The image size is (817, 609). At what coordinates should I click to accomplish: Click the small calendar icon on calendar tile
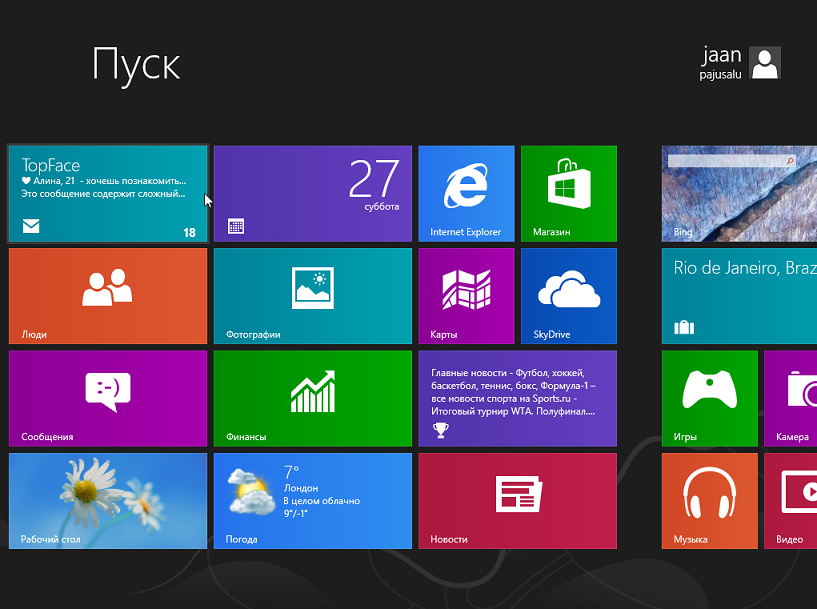coord(236,226)
